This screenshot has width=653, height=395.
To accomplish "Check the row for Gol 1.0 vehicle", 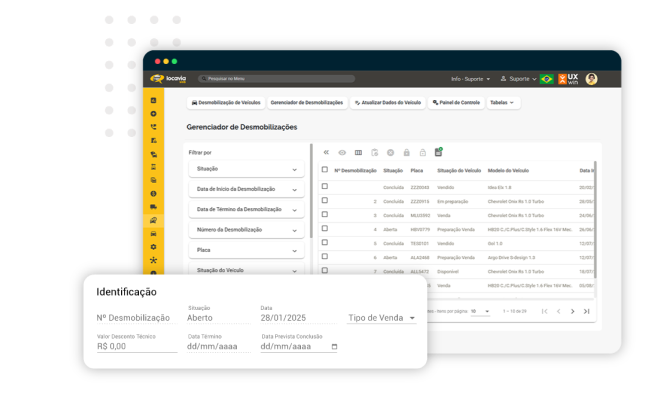I will pyautogui.click(x=325, y=242).
